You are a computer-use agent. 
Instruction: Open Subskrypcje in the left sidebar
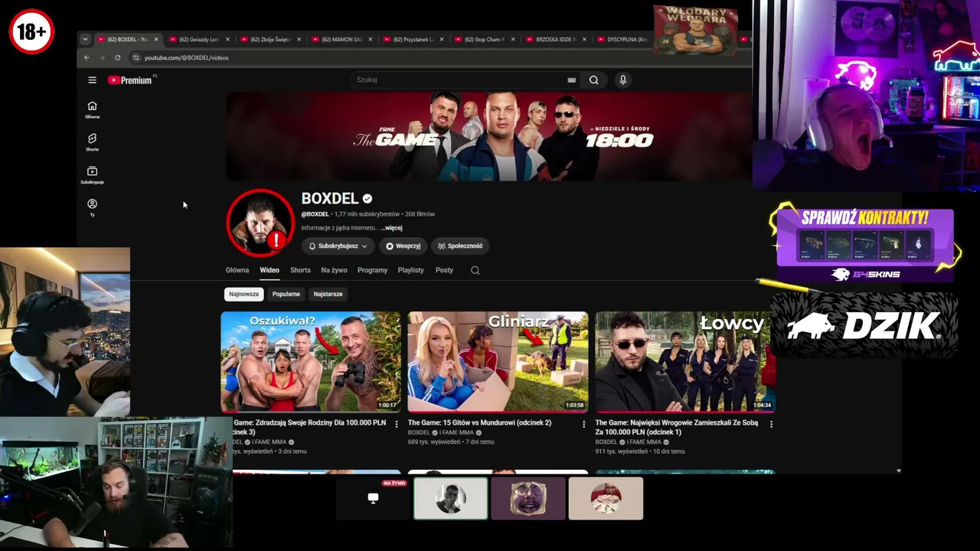point(92,175)
